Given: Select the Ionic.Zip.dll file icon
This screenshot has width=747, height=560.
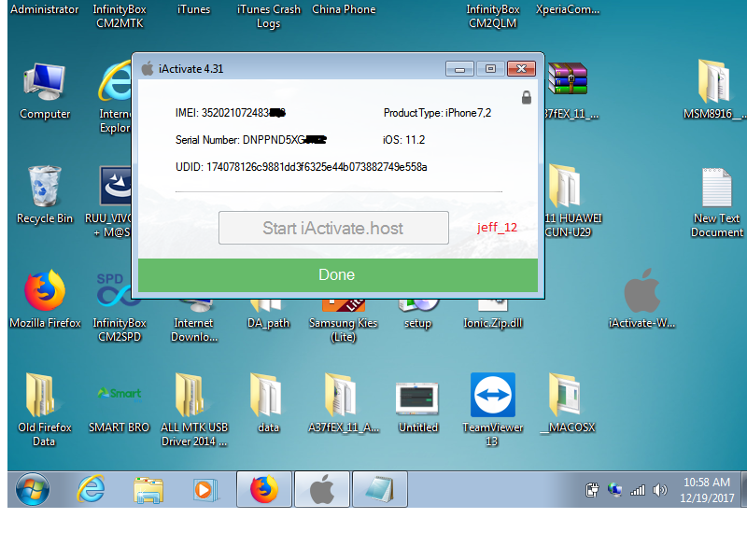Looking at the screenshot, I should pyautogui.click(x=493, y=315).
